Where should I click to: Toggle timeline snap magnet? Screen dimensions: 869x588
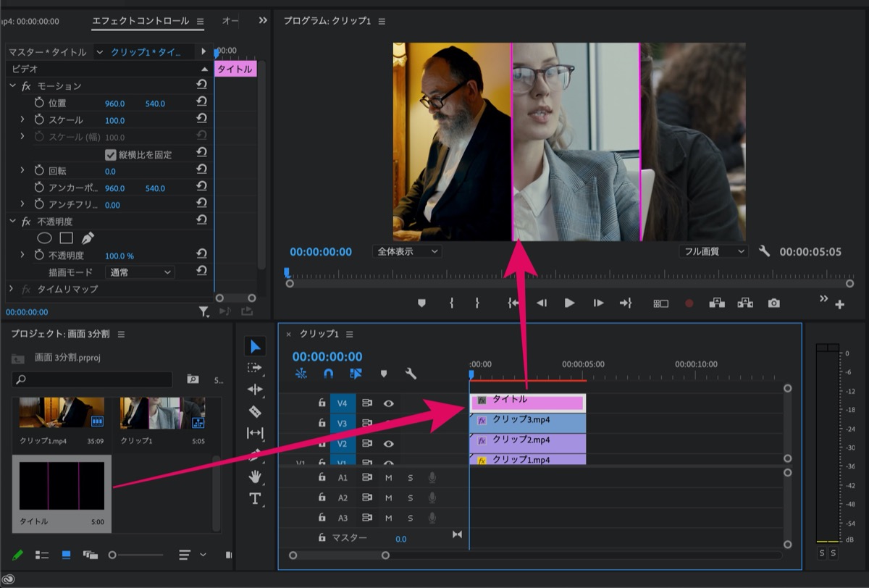tap(328, 374)
